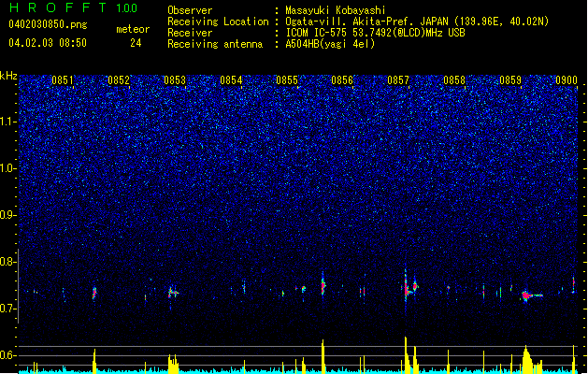
Task: Select the meteor count value 24
Action: pyautogui.click(x=136, y=43)
